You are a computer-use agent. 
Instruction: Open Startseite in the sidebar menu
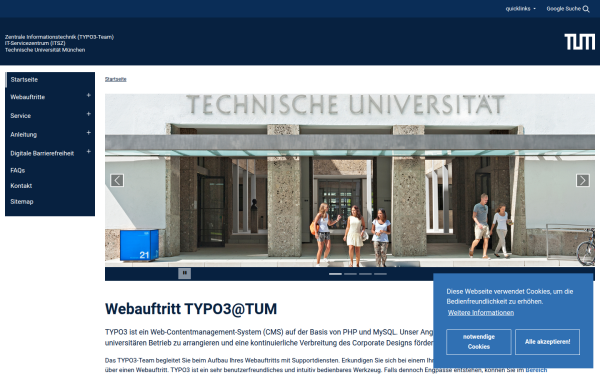24,80
